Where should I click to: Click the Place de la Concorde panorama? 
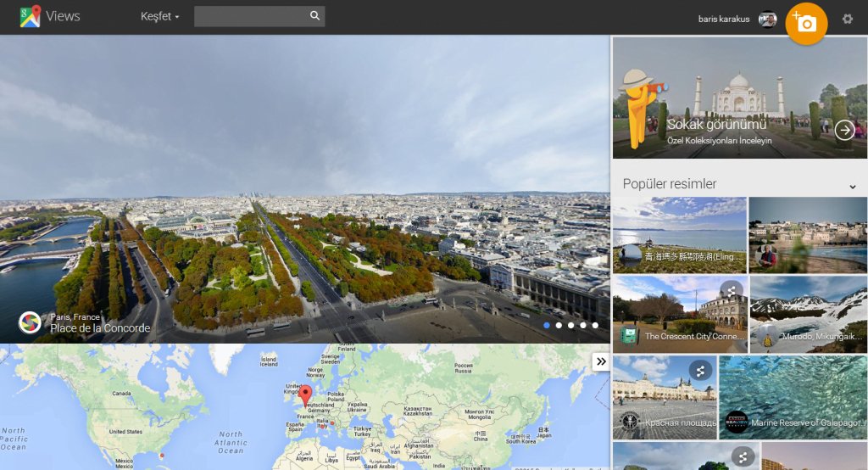coord(304,189)
